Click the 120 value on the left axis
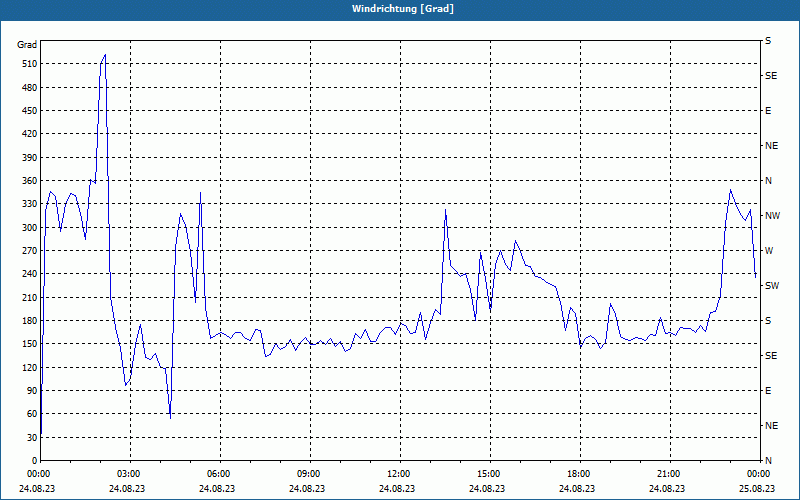 click(30, 367)
